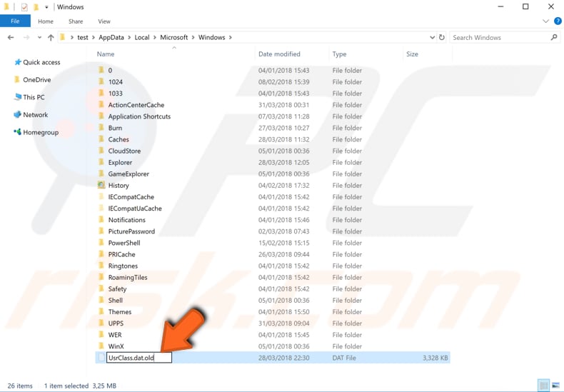The height and width of the screenshot is (392, 564).
Task: Select the 'Caches' folder name
Action: [x=119, y=139]
